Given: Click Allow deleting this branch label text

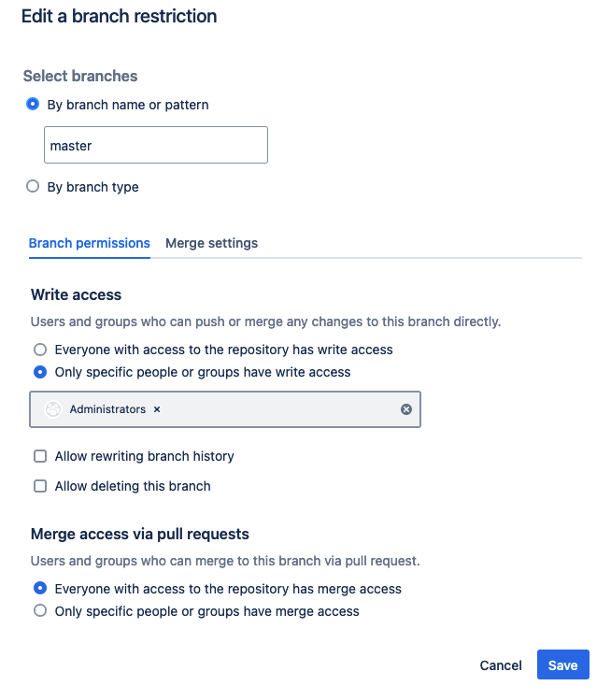Looking at the screenshot, I should pos(133,486).
